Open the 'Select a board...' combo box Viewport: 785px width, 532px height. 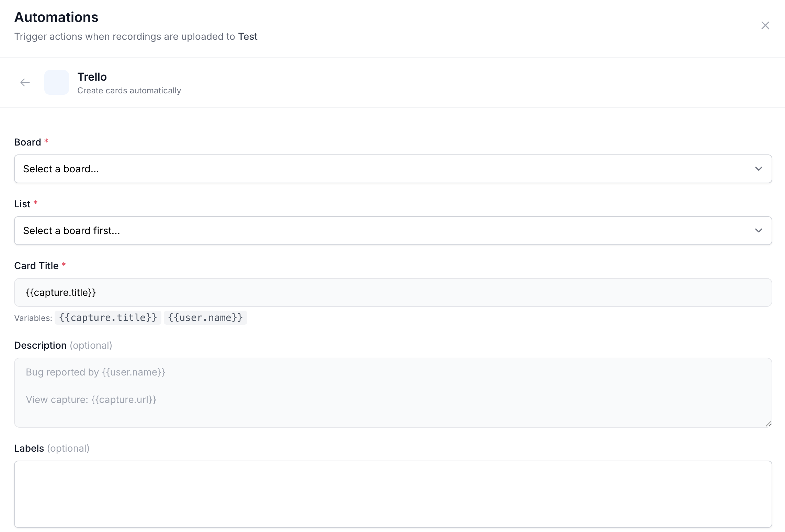378,169
